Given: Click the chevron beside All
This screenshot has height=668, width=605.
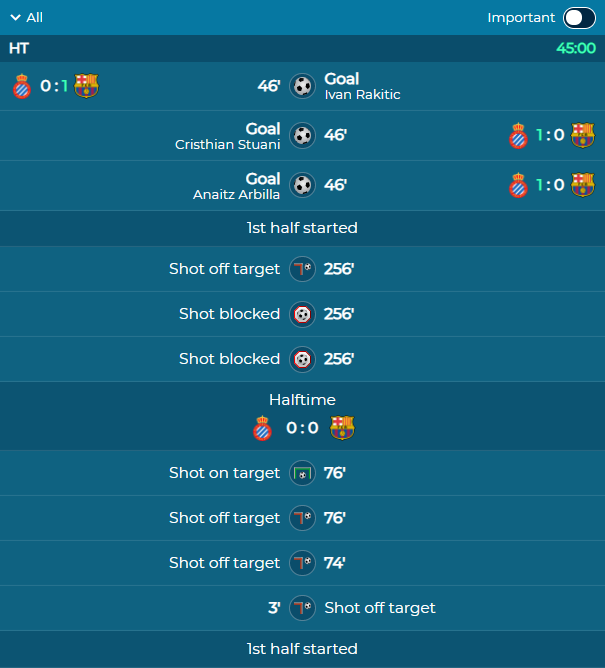Looking at the screenshot, I should pyautogui.click(x=15, y=17).
